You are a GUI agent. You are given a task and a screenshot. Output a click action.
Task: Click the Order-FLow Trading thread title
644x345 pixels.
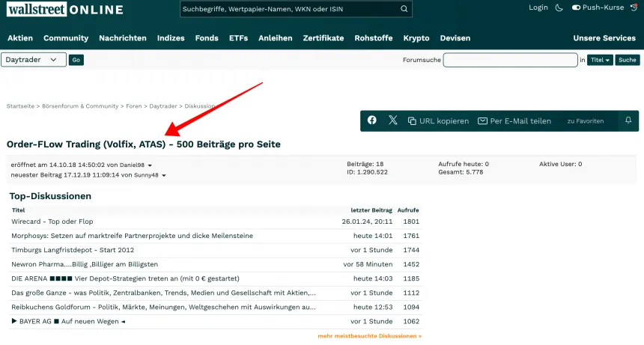point(143,144)
